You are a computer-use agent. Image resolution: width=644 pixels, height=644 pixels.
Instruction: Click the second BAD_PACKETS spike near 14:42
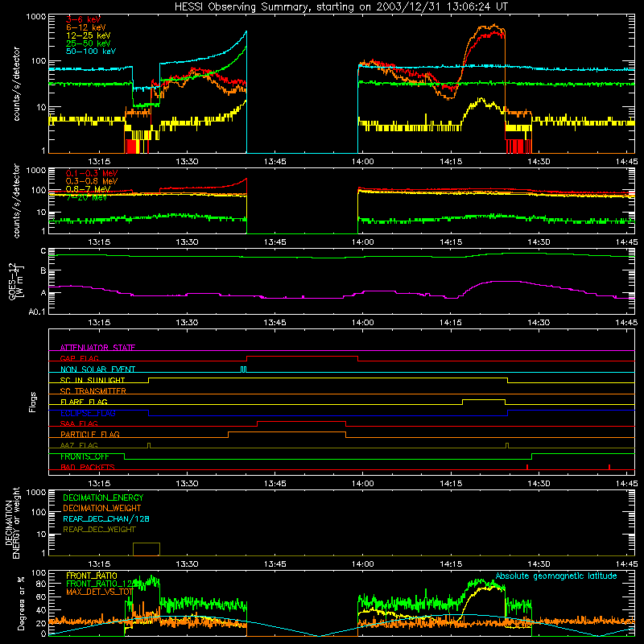click(x=609, y=467)
